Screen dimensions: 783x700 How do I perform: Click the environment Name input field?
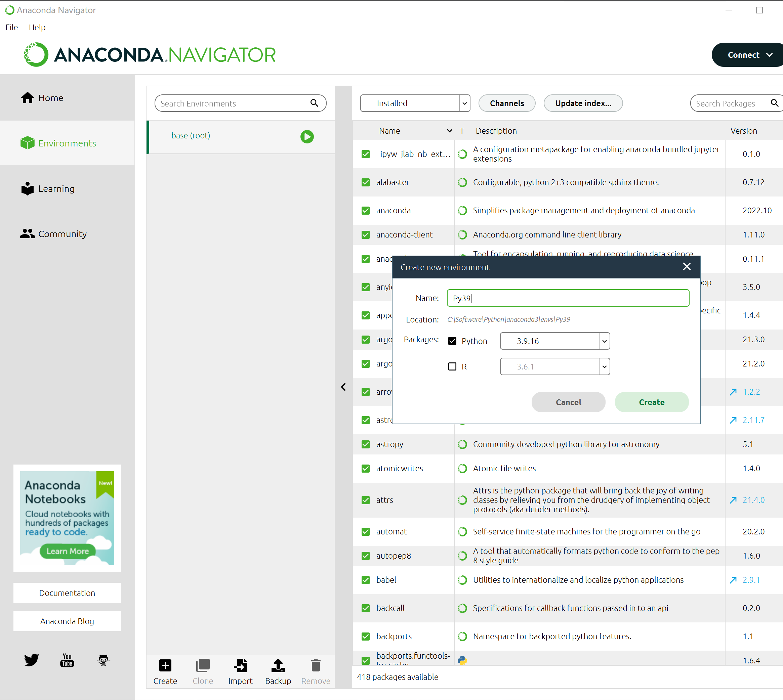[568, 298]
